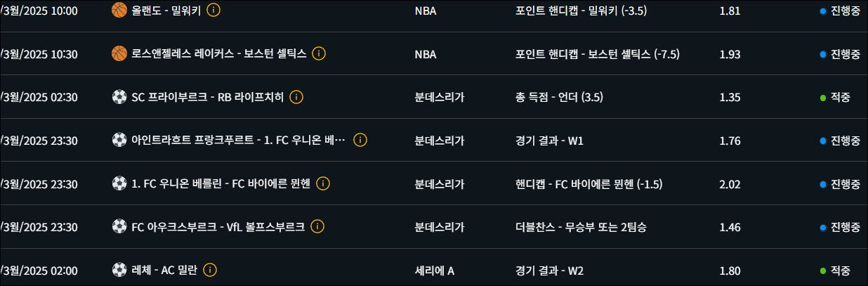Viewport: 868px width, 286px height.
Task: Click soccer ball icon on 레체 - AC 밀란 row
Action: pos(119,270)
